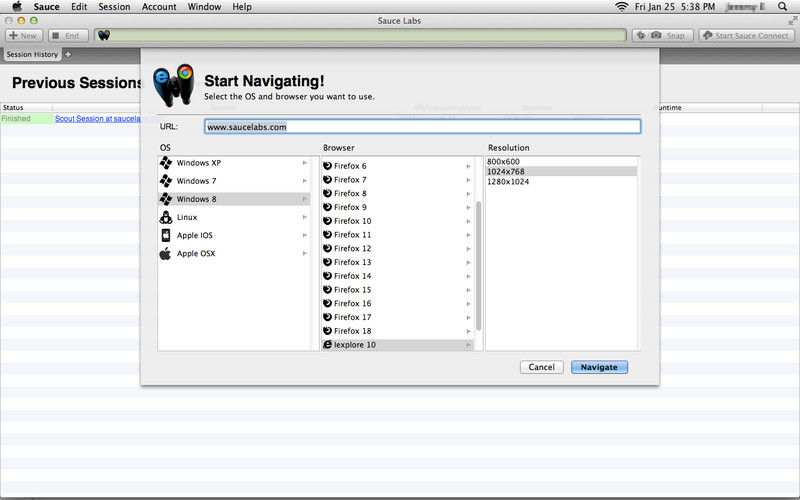Screen dimensions: 800x500
Task: Expand the Firefox 17 row arrow
Action: (468, 317)
